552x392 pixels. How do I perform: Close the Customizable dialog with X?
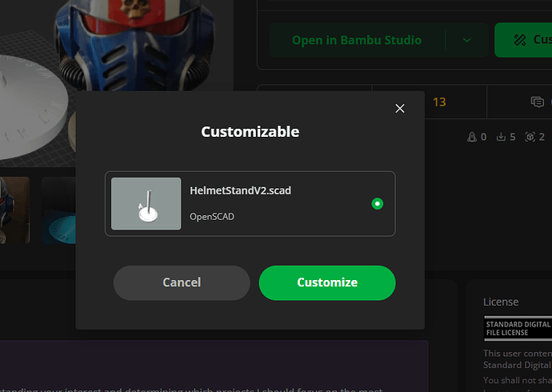[399, 108]
